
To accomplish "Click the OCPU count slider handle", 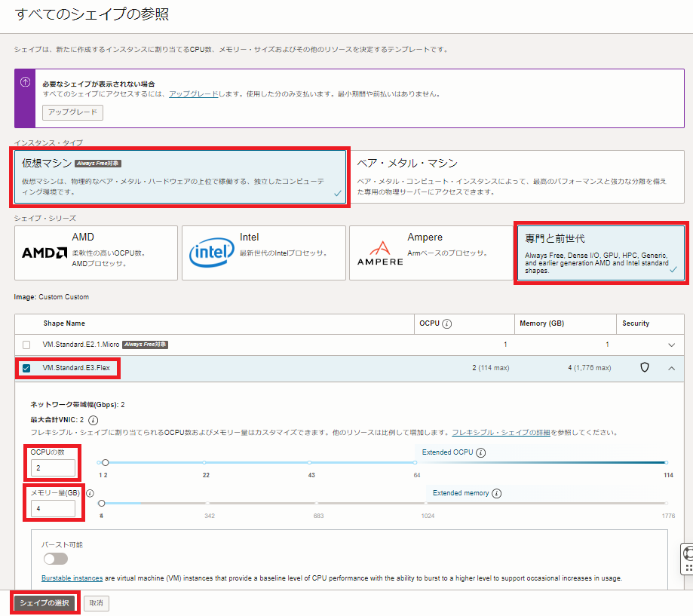I will 106,462.
